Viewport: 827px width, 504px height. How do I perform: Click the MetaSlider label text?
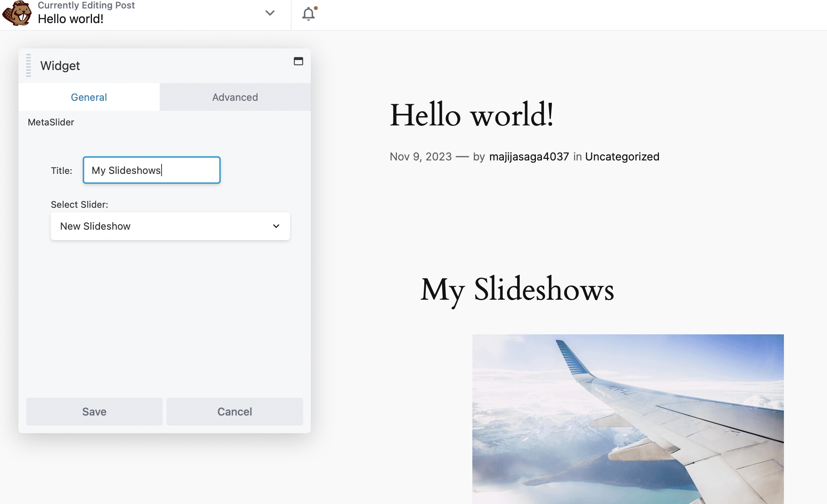(51, 122)
